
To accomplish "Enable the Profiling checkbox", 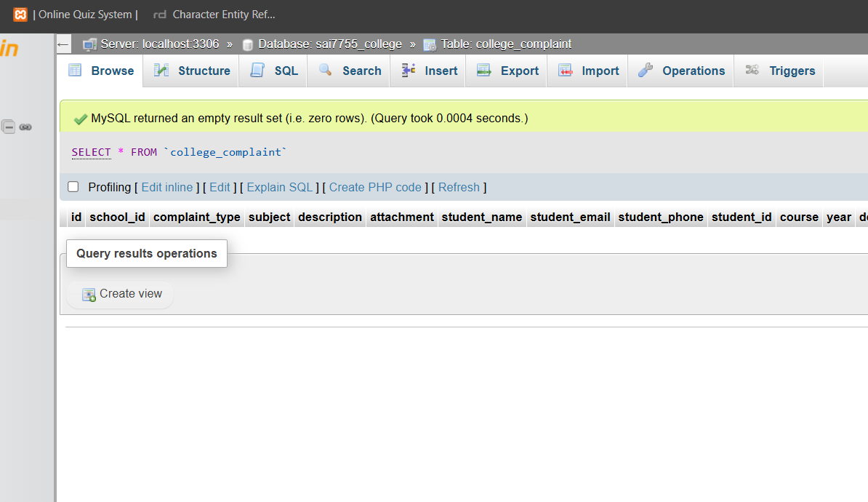I will (73, 187).
